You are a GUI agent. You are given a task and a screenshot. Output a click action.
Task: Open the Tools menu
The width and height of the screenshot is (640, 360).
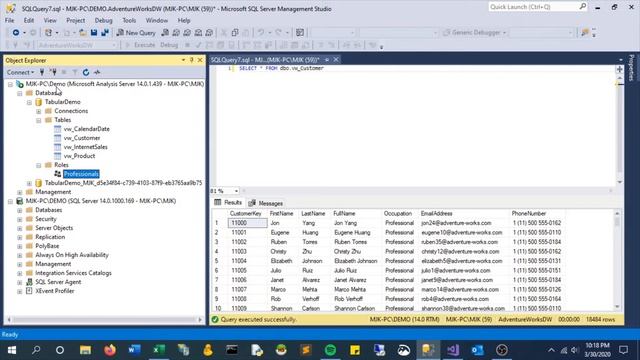click(x=129, y=20)
